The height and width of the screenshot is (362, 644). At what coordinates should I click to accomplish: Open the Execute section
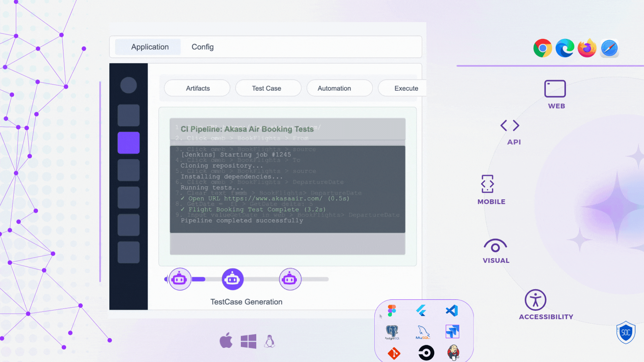click(x=402, y=88)
